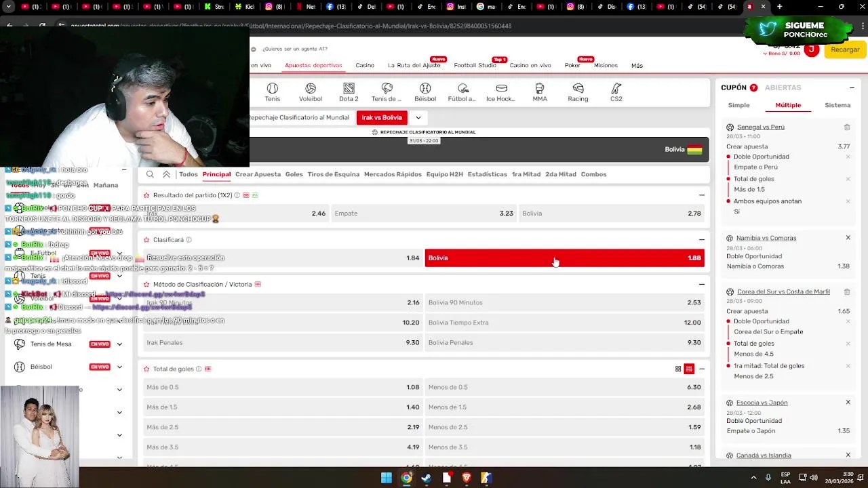Open the Béisbol sport icon
This screenshot has width=868, height=488.
[425, 92]
